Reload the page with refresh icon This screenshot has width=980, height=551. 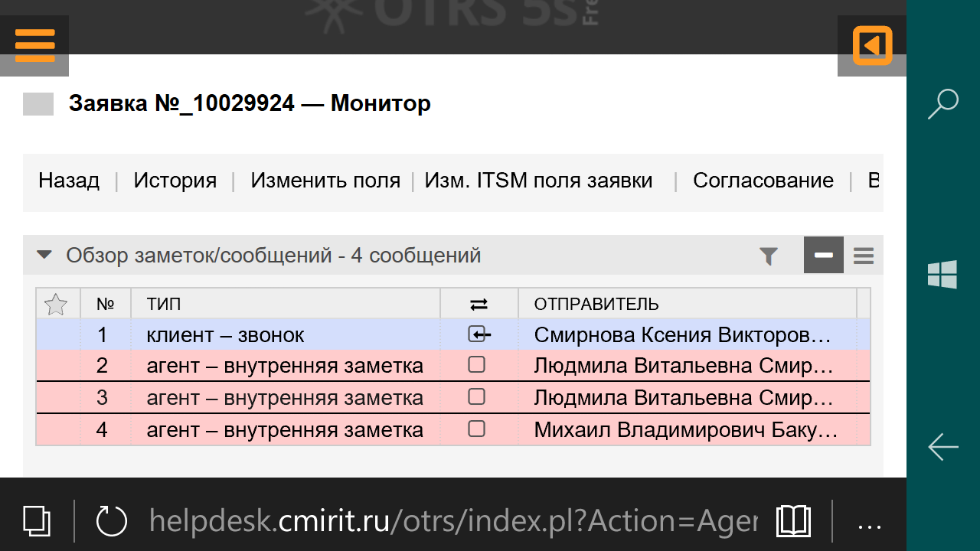pos(112,521)
